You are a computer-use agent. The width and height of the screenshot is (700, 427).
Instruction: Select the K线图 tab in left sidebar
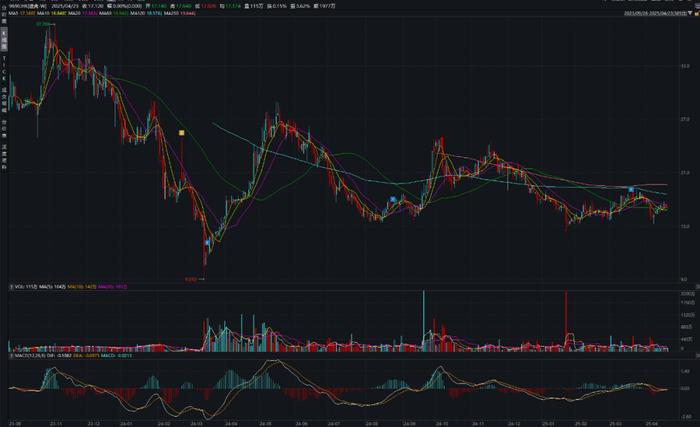(x=4, y=40)
